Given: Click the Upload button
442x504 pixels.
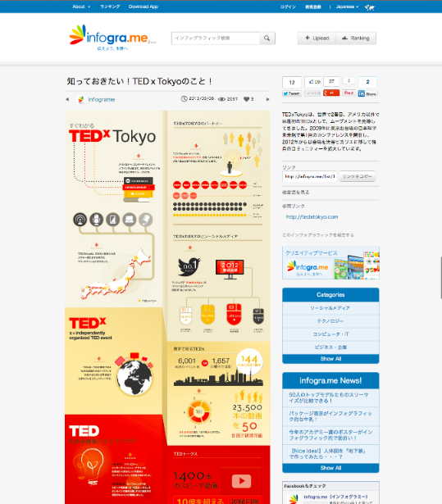Looking at the screenshot, I should pos(317,39).
